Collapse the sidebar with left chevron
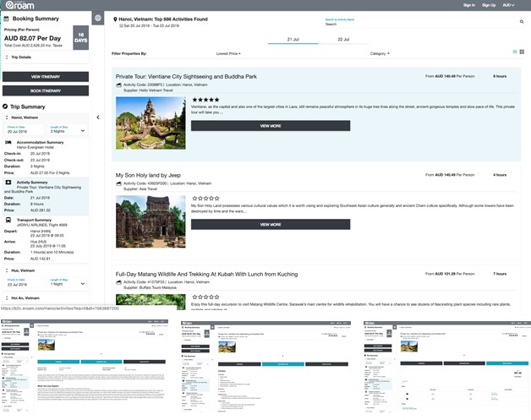Viewport: 531px width, 420px height. click(98, 117)
